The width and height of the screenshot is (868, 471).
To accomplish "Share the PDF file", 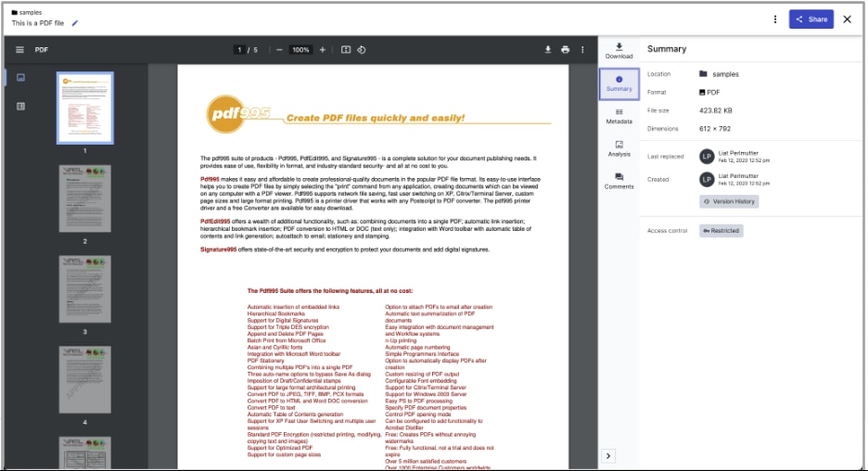I will click(811, 19).
